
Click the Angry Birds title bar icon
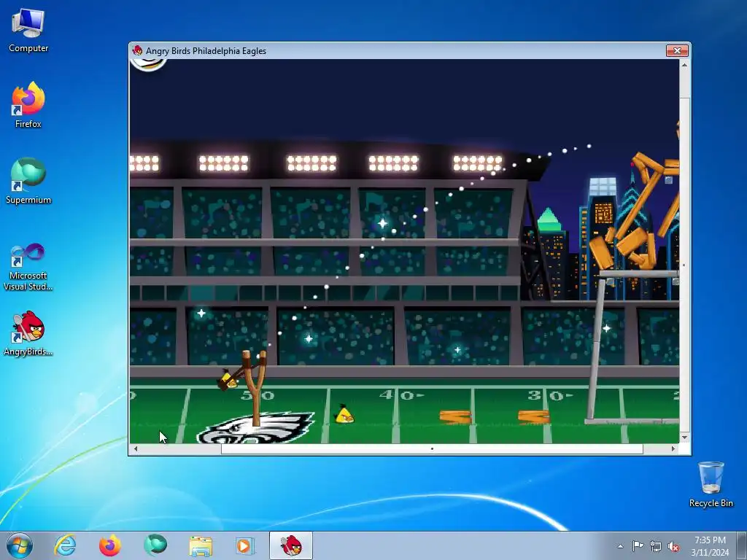[x=138, y=50]
